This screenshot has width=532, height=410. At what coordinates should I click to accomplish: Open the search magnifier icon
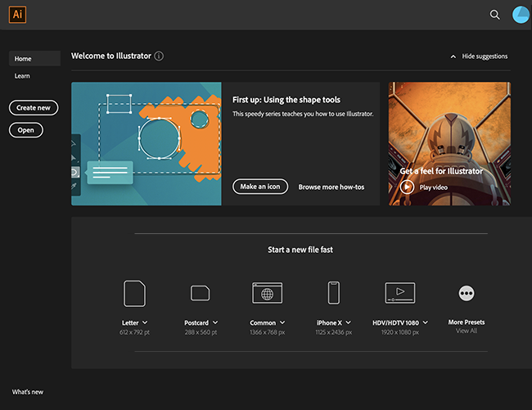click(x=494, y=15)
